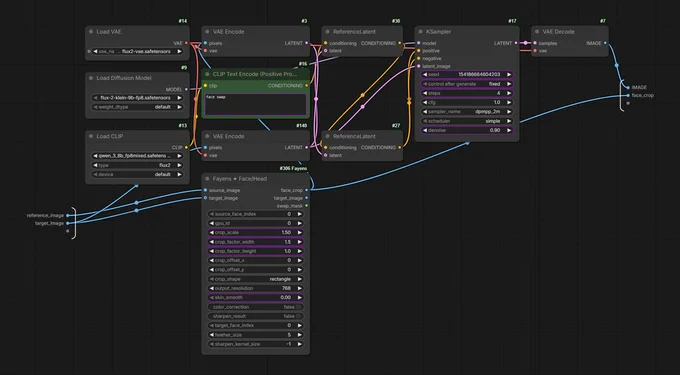This screenshot has height=375, width=680.
Task: Click the samples input port of VAE Decode
Action: [535, 43]
